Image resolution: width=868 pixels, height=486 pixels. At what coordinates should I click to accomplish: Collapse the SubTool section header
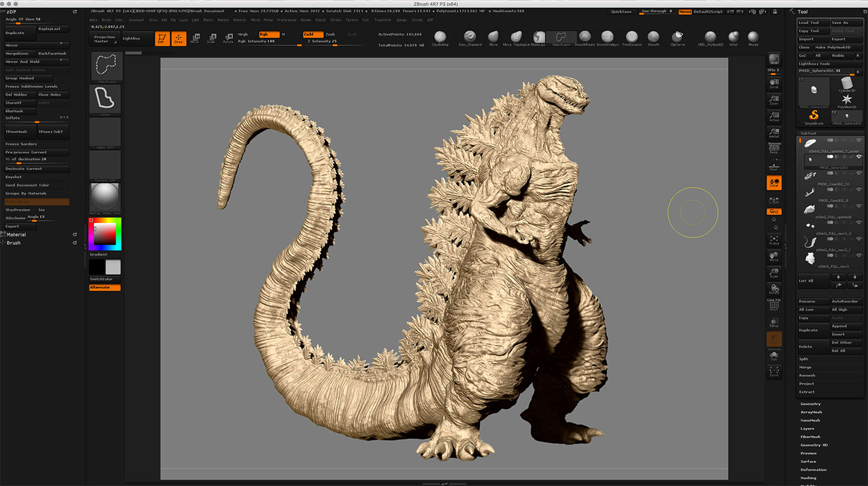point(808,133)
